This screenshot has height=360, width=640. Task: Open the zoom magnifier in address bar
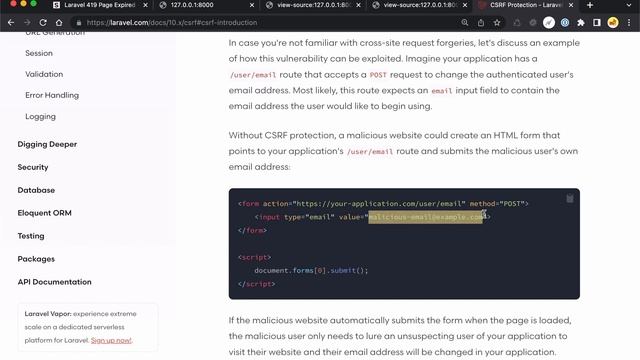(x=464, y=22)
